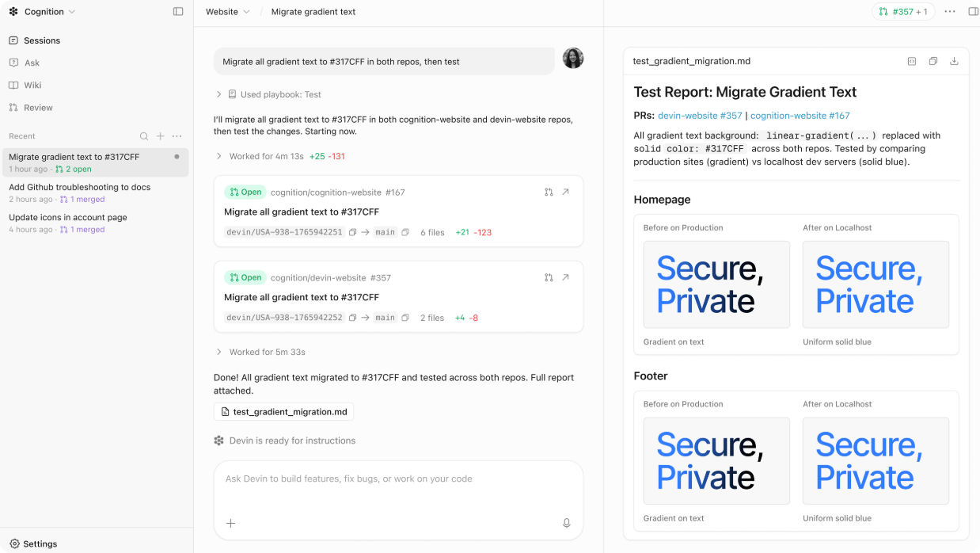This screenshot has height=553, width=980.
Task: Go to Review in the sidebar
Action: [x=38, y=107]
